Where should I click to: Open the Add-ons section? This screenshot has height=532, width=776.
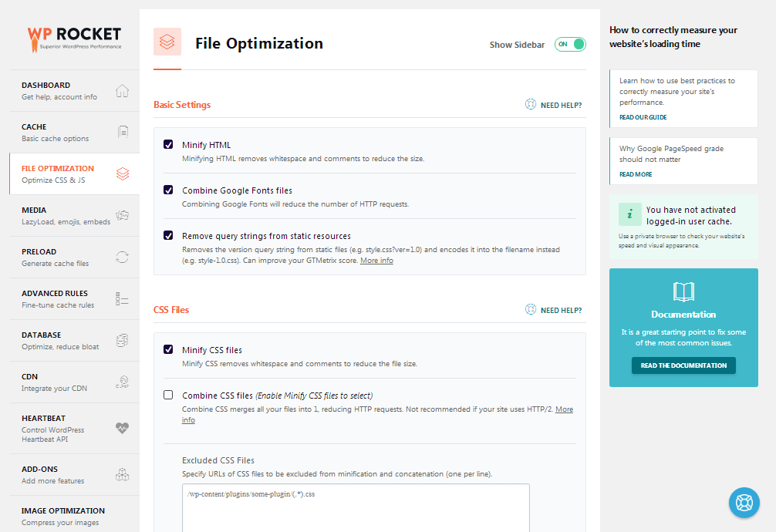click(x=74, y=475)
